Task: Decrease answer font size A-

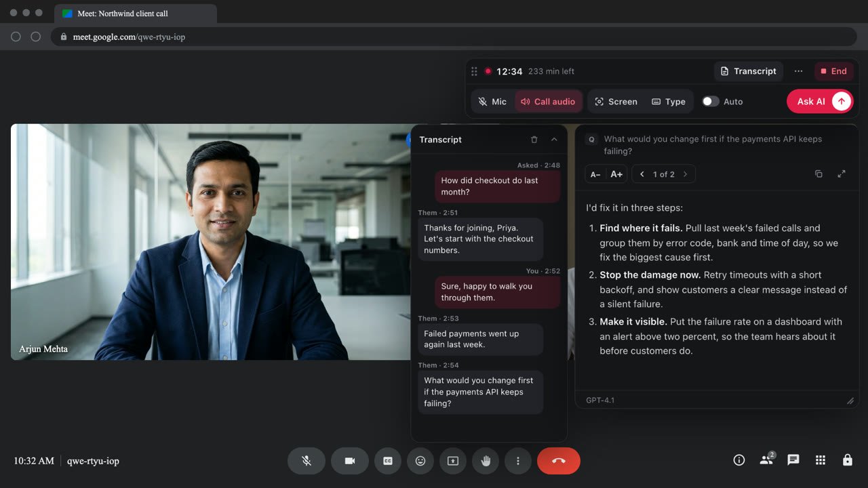Action: pyautogui.click(x=595, y=174)
